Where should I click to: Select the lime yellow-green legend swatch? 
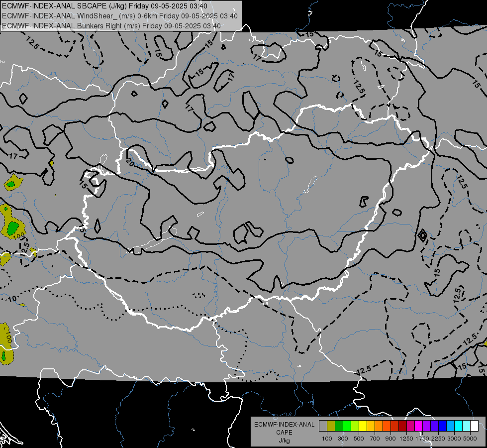(355, 426)
